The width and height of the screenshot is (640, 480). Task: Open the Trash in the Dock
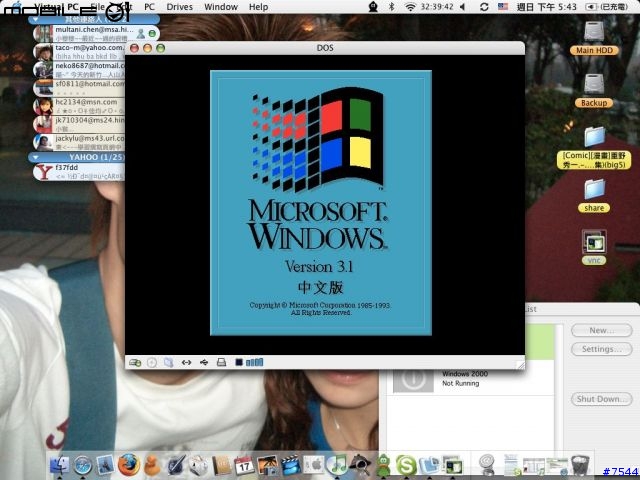tap(580, 465)
